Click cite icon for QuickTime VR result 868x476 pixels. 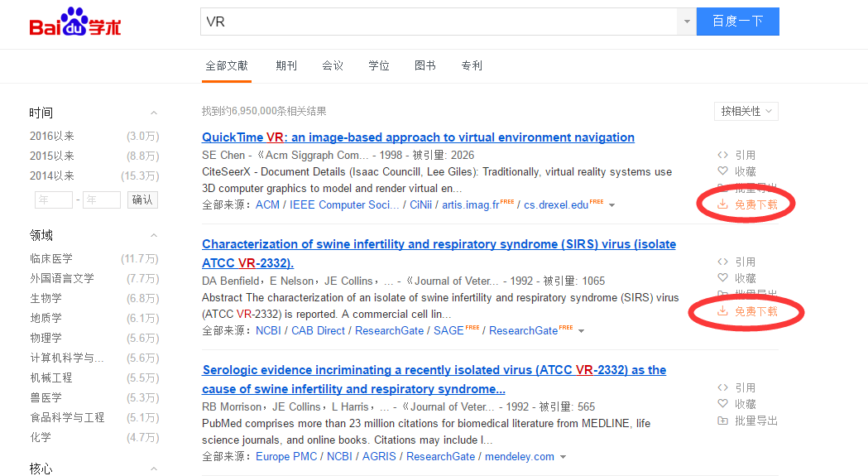pyautogui.click(x=722, y=155)
